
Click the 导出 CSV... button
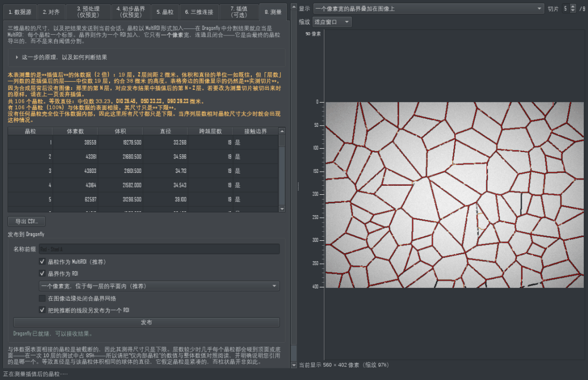coord(27,222)
